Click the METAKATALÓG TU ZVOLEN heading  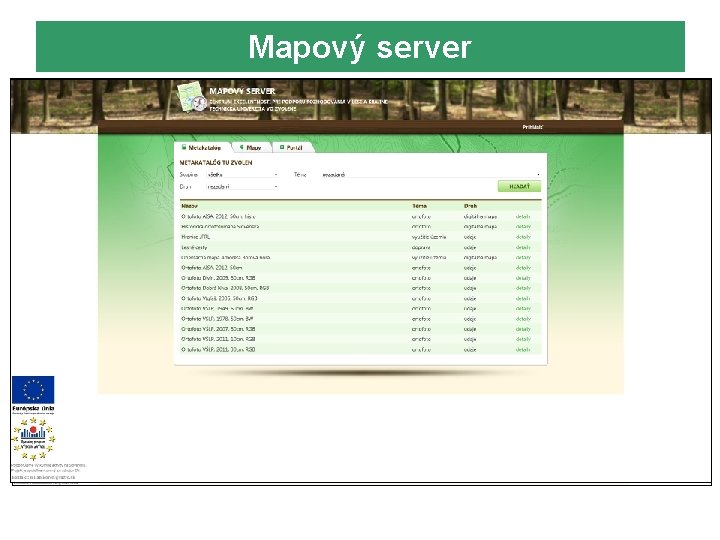[x=216, y=163]
